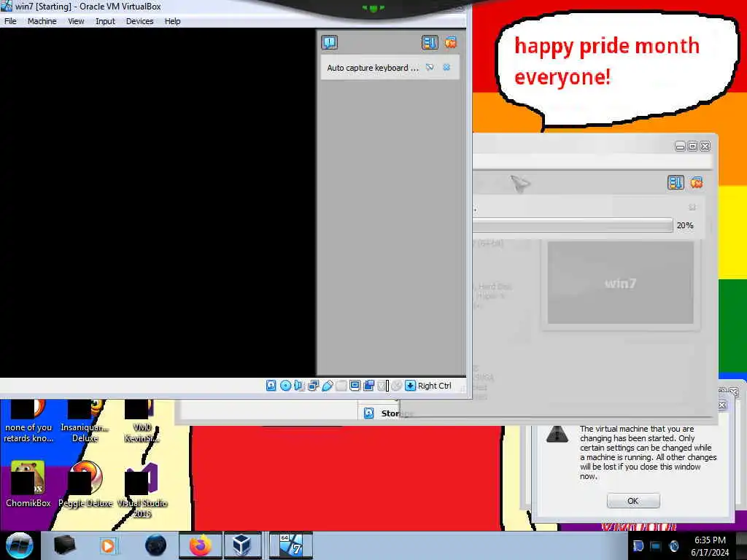Click the CPU virtualization status icon
The image size is (747, 560).
coord(382,385)
